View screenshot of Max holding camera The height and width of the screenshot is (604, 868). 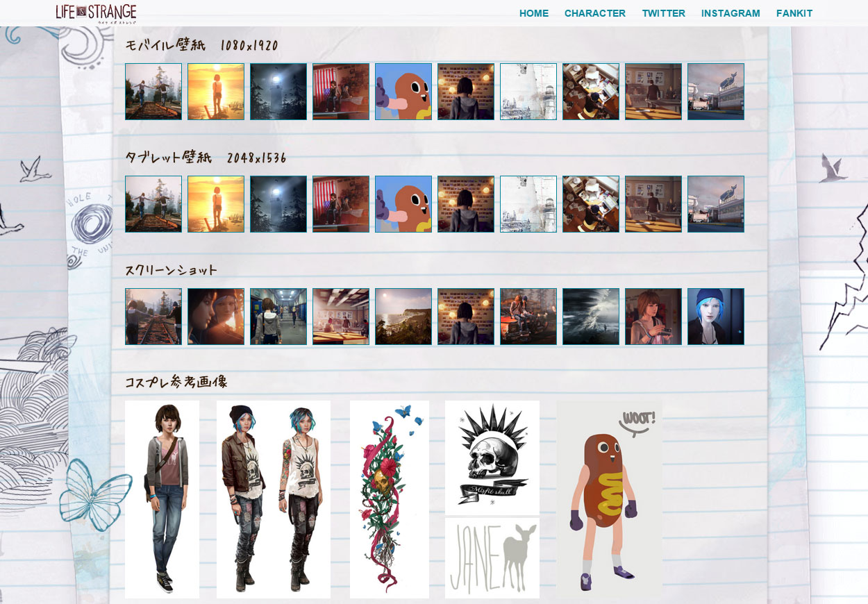tap(653, 317)
